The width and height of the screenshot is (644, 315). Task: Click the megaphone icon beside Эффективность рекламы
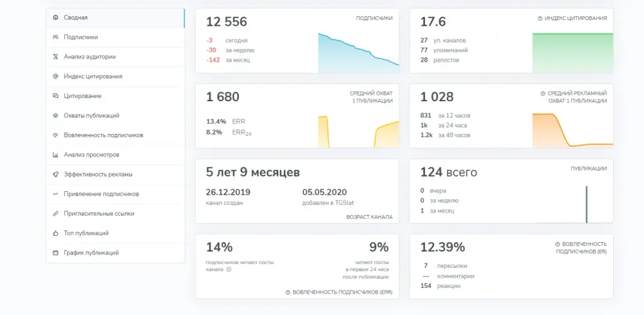[55, 174]
